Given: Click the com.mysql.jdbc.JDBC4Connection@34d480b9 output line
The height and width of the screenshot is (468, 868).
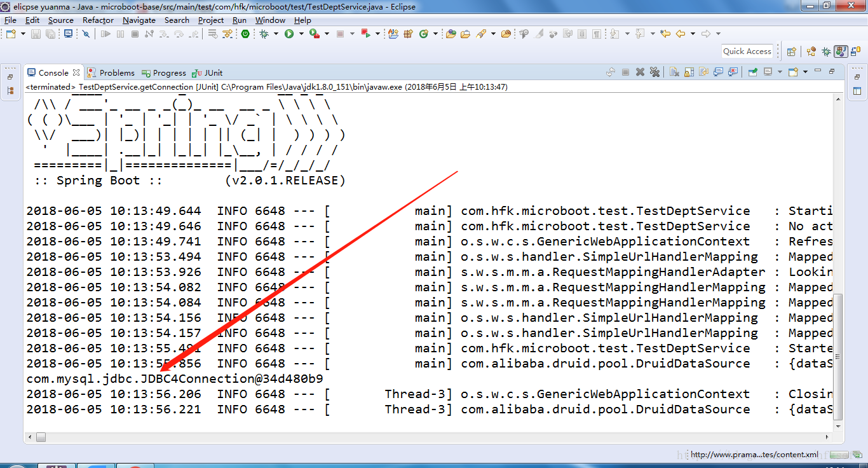Looking at the screenshot, I should click(x=175, y=379).
